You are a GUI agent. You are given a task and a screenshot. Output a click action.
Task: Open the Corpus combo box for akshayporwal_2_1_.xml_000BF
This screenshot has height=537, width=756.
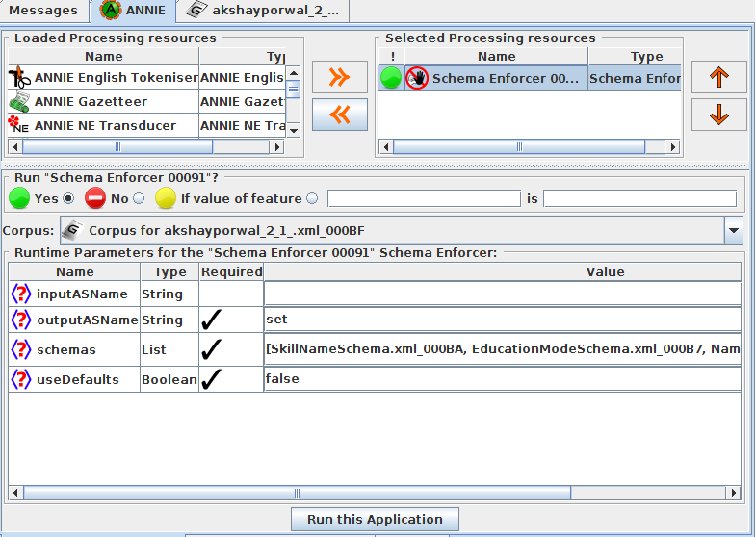tap(402, 231)
